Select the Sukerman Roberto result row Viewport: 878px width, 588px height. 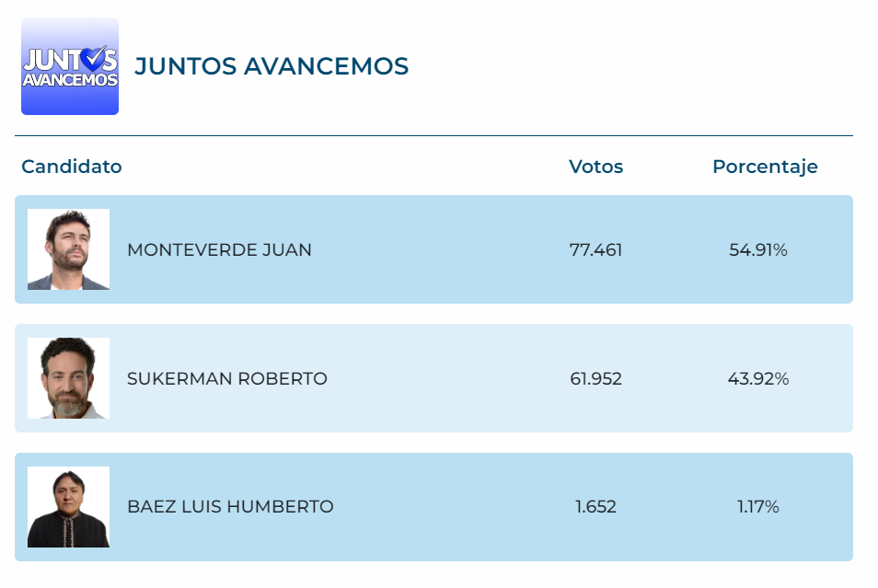pos(434,378)
